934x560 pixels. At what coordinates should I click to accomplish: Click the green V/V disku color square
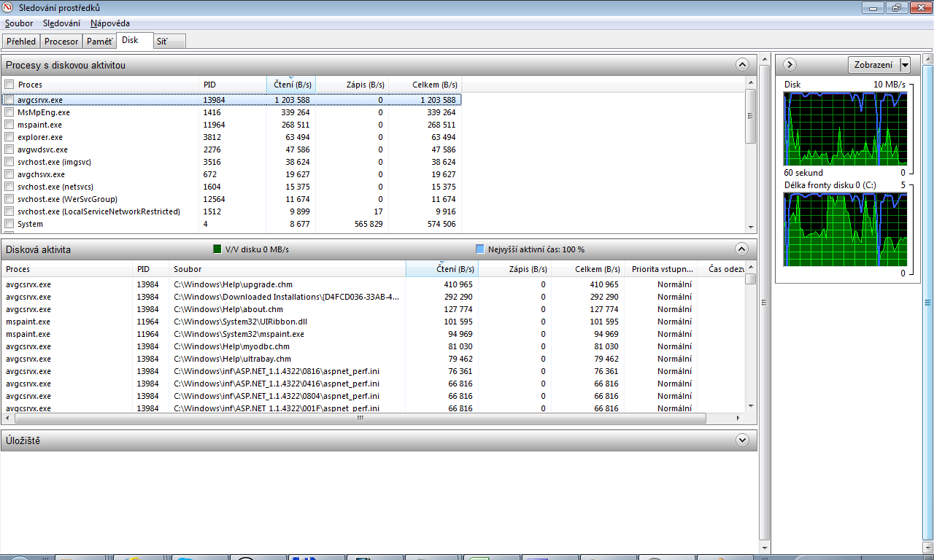(x=217, y=249)
